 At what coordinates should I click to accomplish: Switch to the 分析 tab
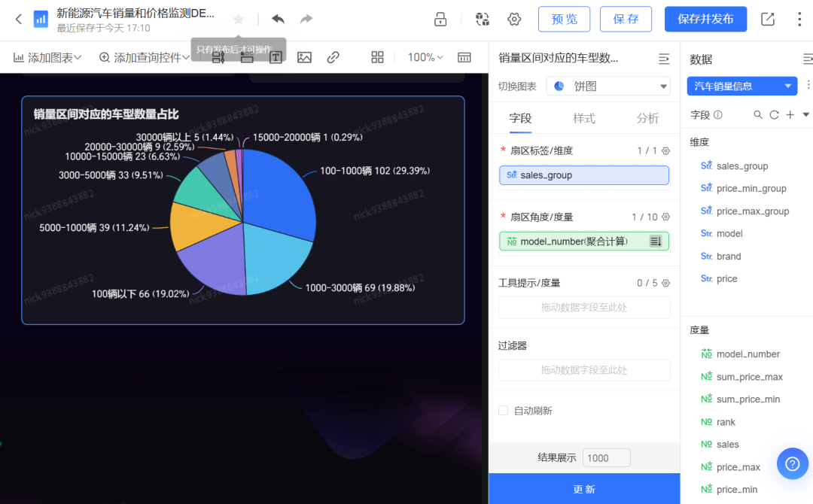point(647,119)
